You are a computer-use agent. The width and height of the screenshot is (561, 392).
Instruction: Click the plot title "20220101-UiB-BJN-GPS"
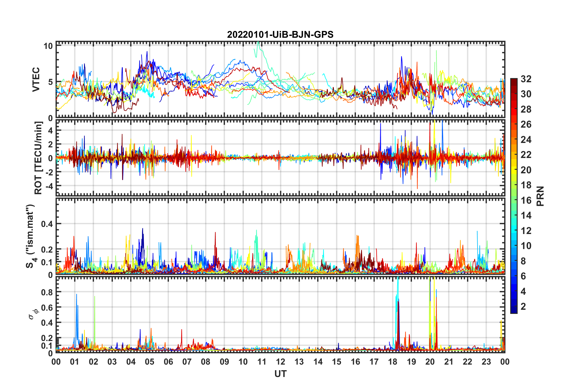pyautogui.click(x=280, y=35)
